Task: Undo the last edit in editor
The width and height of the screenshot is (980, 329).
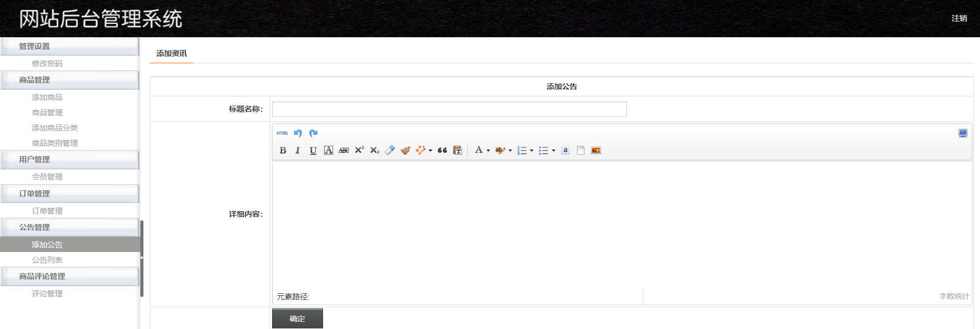Action: coord(298,133)
